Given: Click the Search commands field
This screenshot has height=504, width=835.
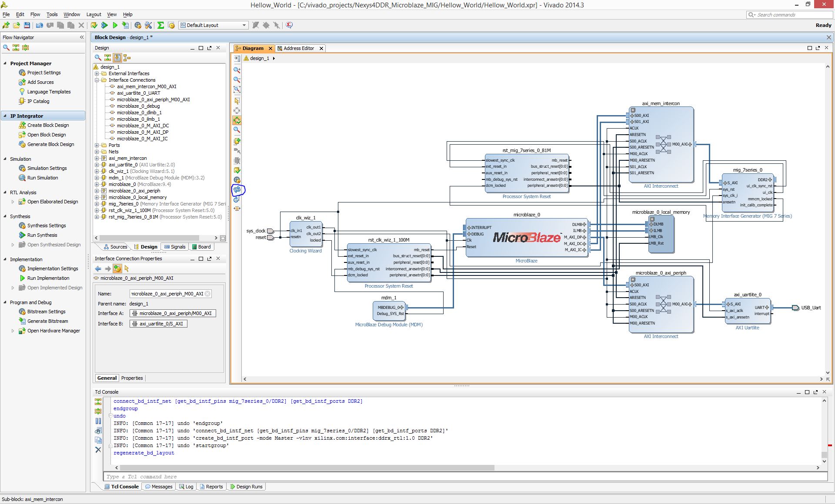Looking at the screenshot, I should coord(789,15).
